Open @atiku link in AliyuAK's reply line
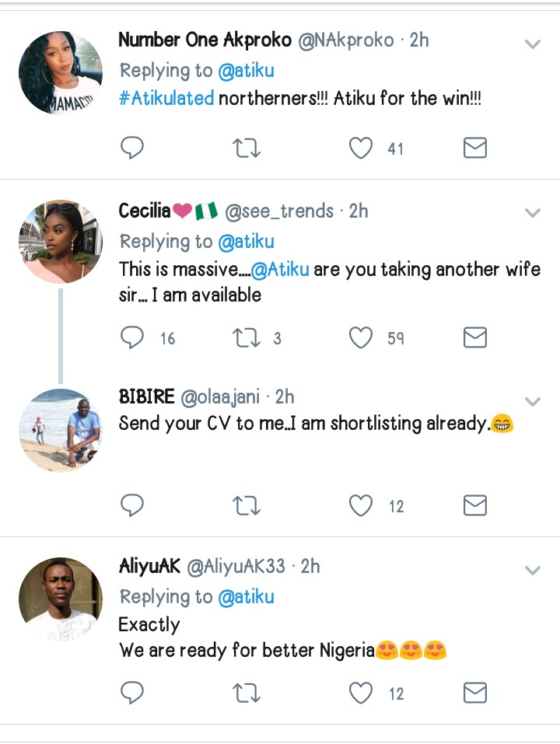560x744 pixels. point(246,597)
